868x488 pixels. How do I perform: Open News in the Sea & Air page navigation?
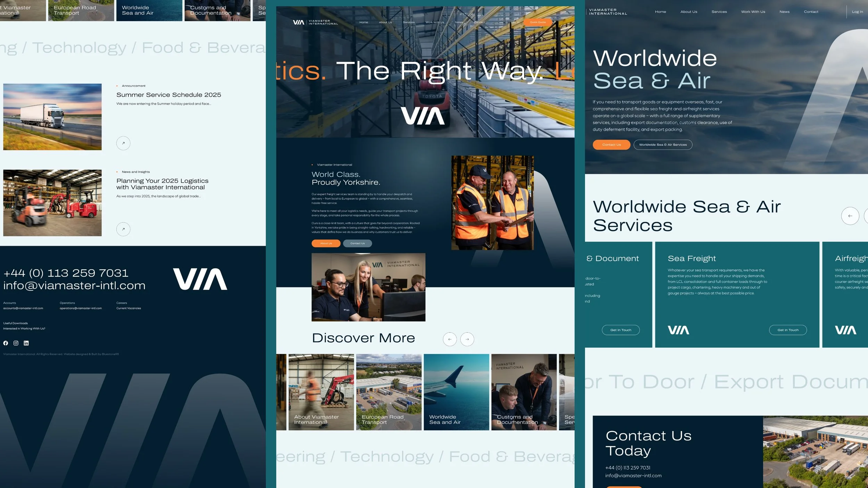click(784, 12)
